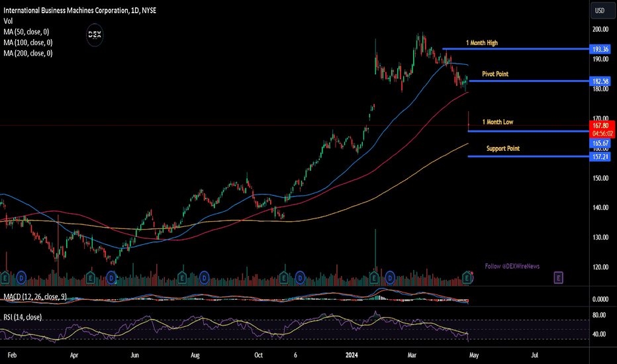Click the Jun label on the time axis
617x364 pixels.
[134, 355]
